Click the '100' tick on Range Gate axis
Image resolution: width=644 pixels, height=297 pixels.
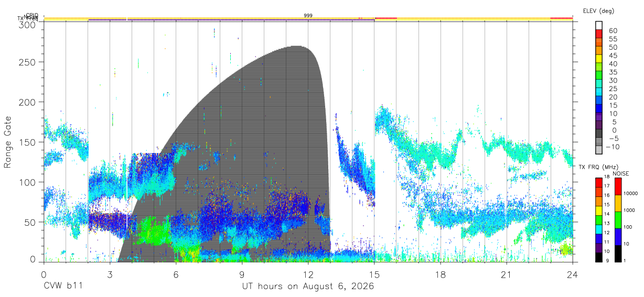point(26,182)
